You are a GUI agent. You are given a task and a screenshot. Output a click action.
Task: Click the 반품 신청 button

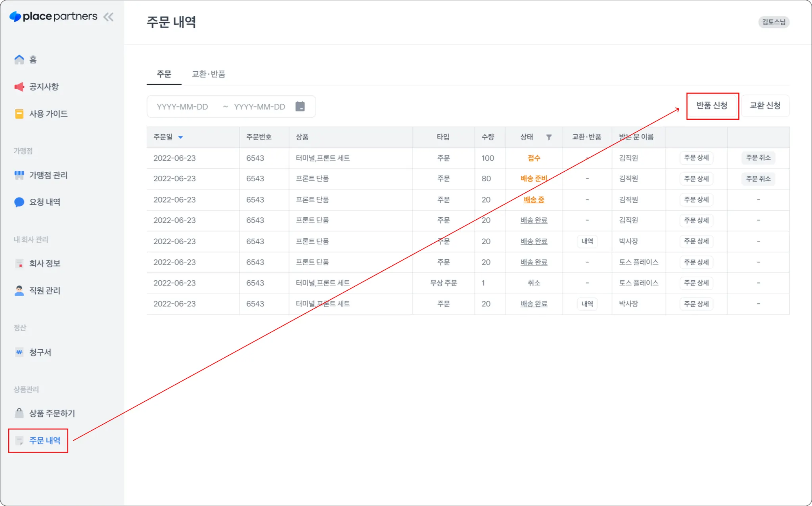(x=712, y=105)
